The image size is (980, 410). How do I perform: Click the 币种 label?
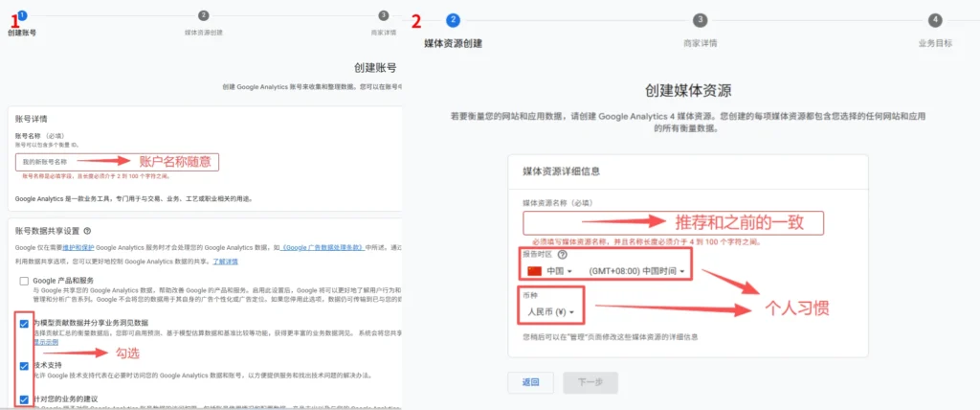click(x=529, y=295)
